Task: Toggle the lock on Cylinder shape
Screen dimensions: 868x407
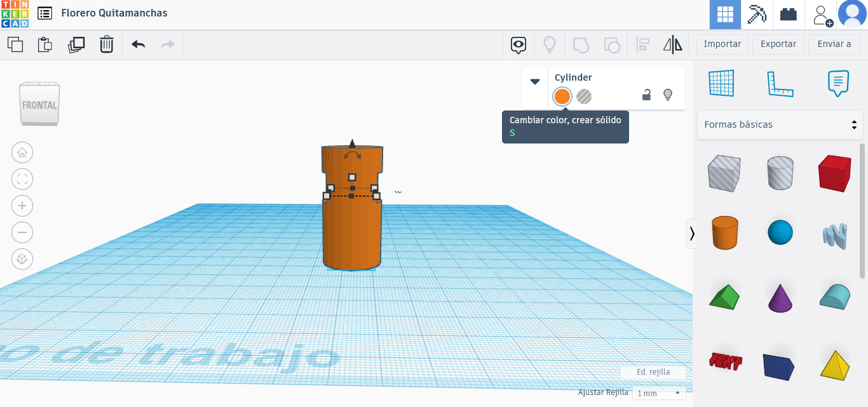Action: pos(646,95)
